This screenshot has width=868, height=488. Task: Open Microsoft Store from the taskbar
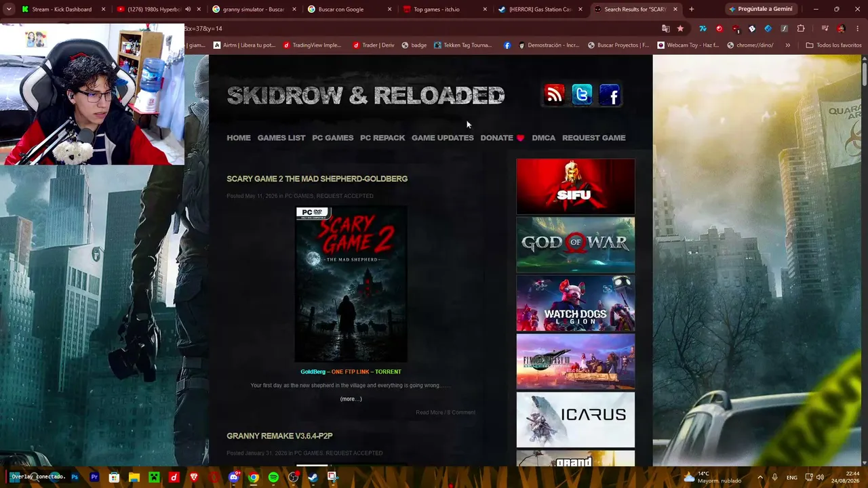[x=114, y=477]
